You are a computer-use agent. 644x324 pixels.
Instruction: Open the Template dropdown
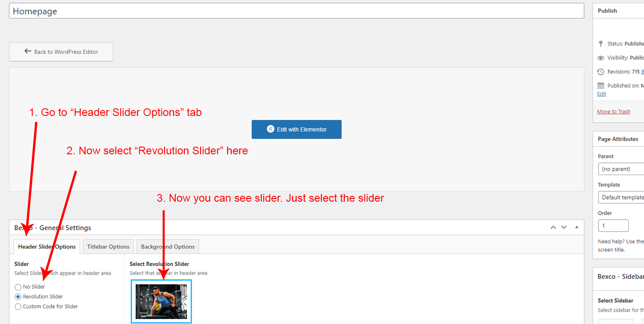[621, 197]
